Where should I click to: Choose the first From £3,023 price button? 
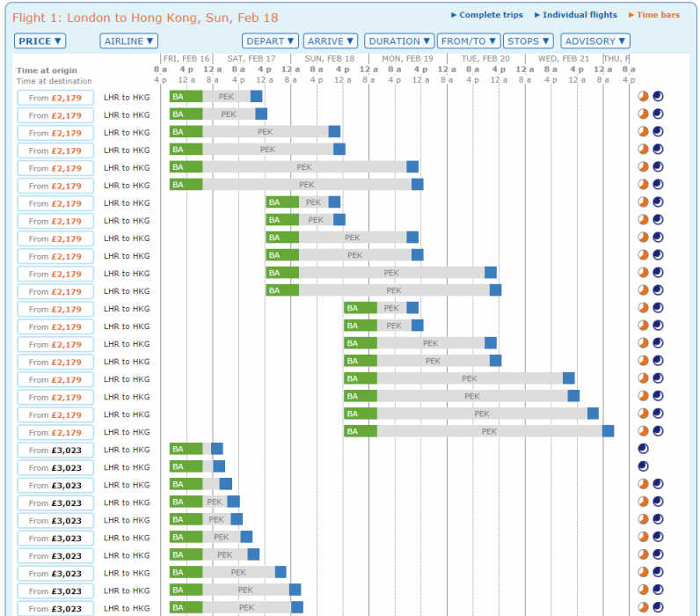[55, 450]
